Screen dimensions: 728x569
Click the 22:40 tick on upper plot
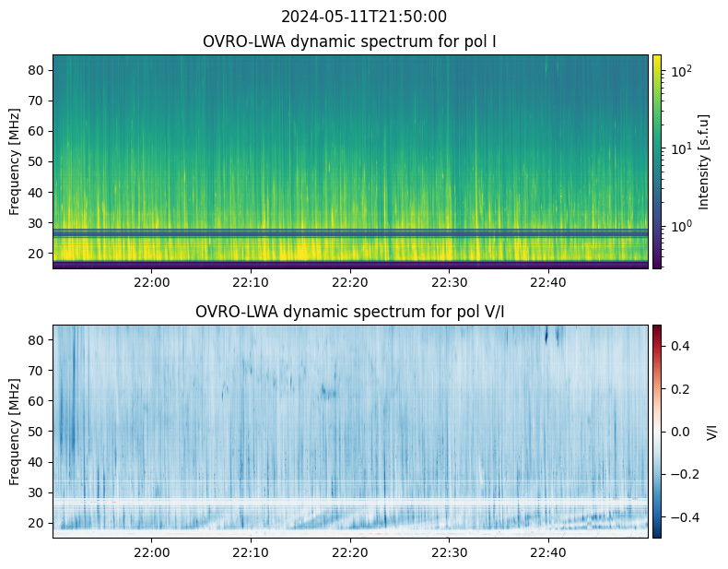[548, 282]
